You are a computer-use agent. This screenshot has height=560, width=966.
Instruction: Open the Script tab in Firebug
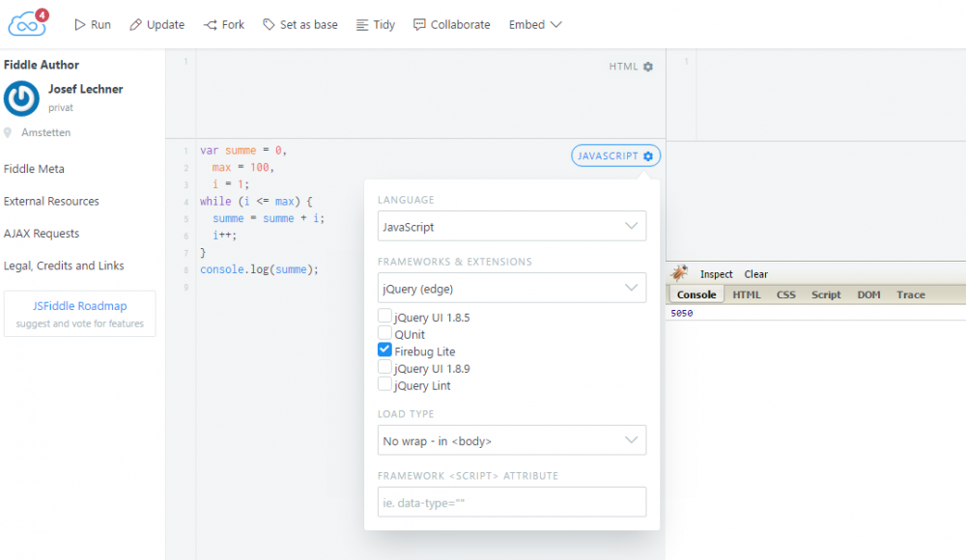click(x=826, y=294)
